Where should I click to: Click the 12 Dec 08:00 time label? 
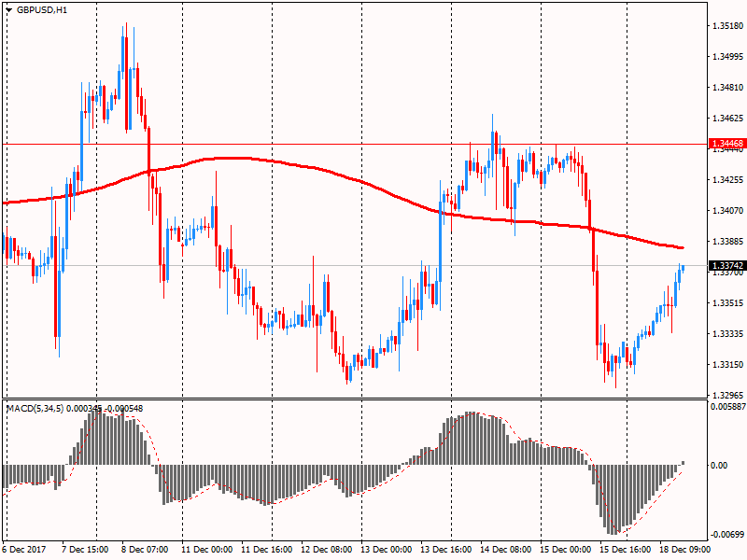click(x=326, y=549)
